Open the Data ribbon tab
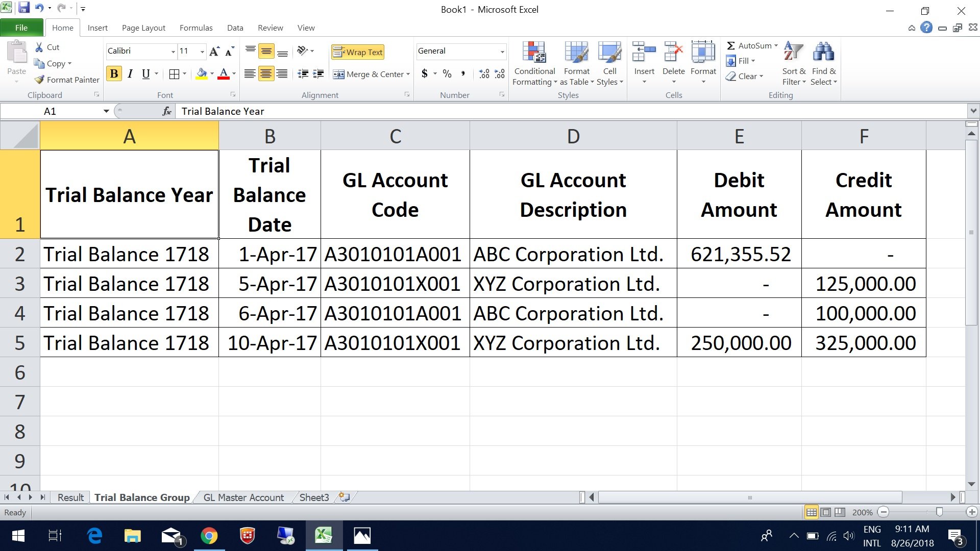980x551 pixels. (234, 28)
